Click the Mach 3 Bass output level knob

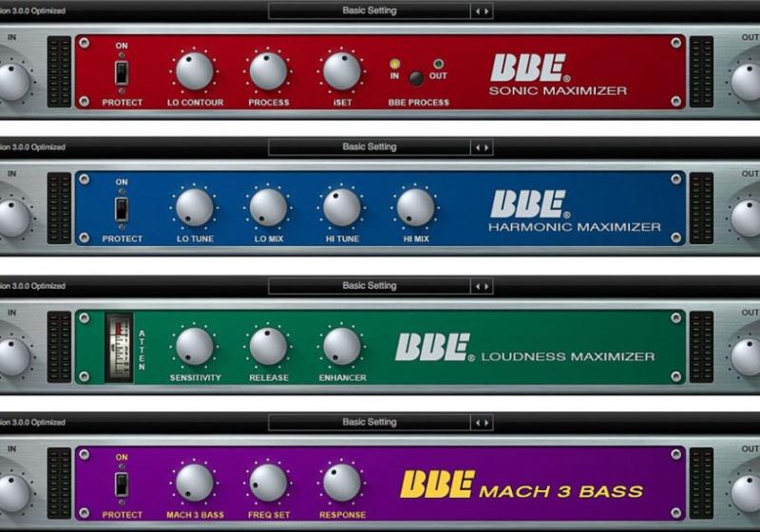point(747,494)
